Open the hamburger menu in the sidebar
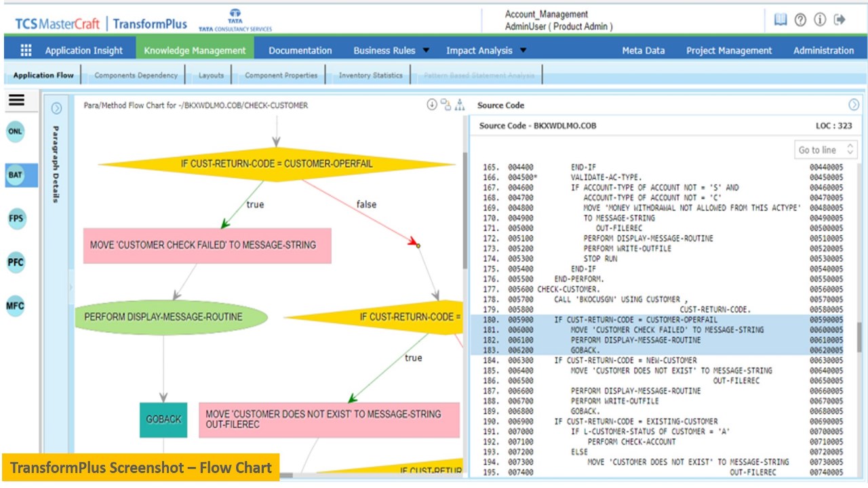This screenshot has height=488, width=868. [16, 100]
